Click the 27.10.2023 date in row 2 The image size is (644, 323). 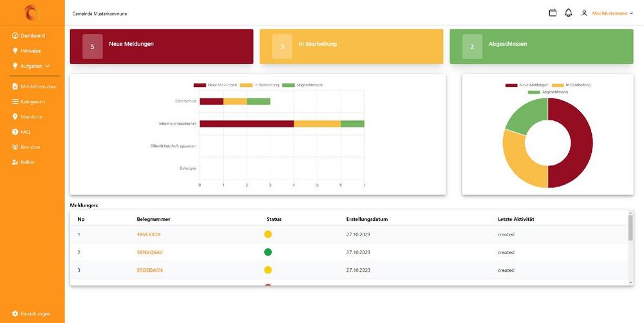358,252
